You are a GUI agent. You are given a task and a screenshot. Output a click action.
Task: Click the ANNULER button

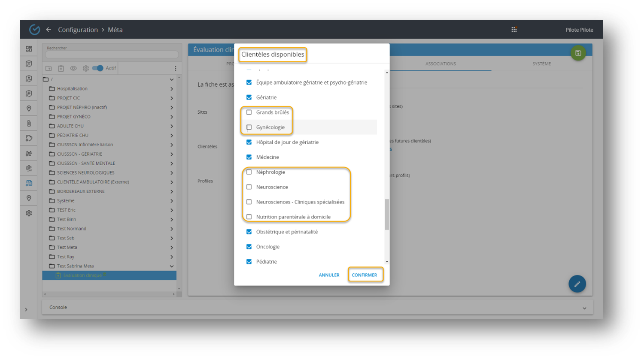tap(329, 275)
